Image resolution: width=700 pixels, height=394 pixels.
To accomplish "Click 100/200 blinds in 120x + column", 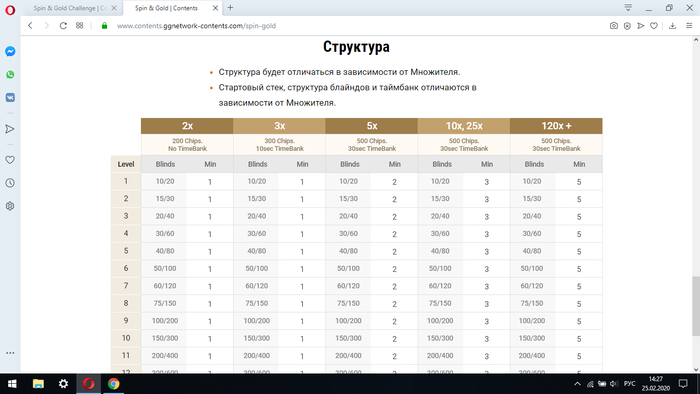I will point(532,321).
